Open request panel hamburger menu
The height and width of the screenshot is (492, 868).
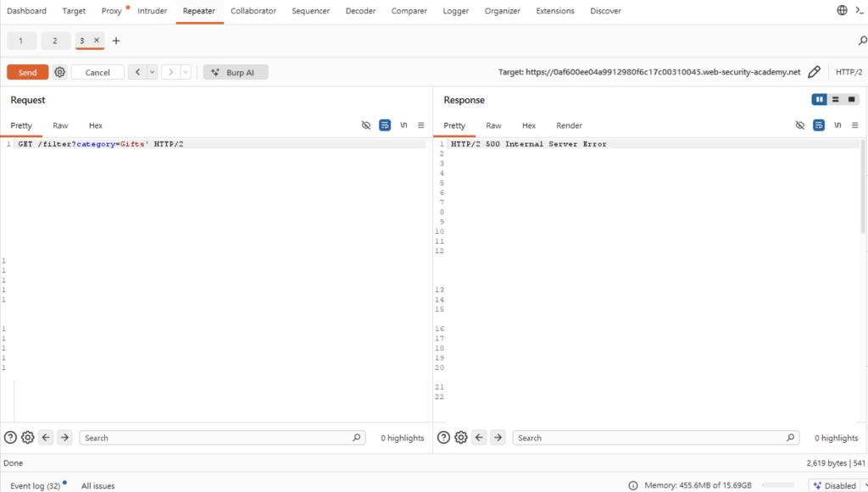421,125
